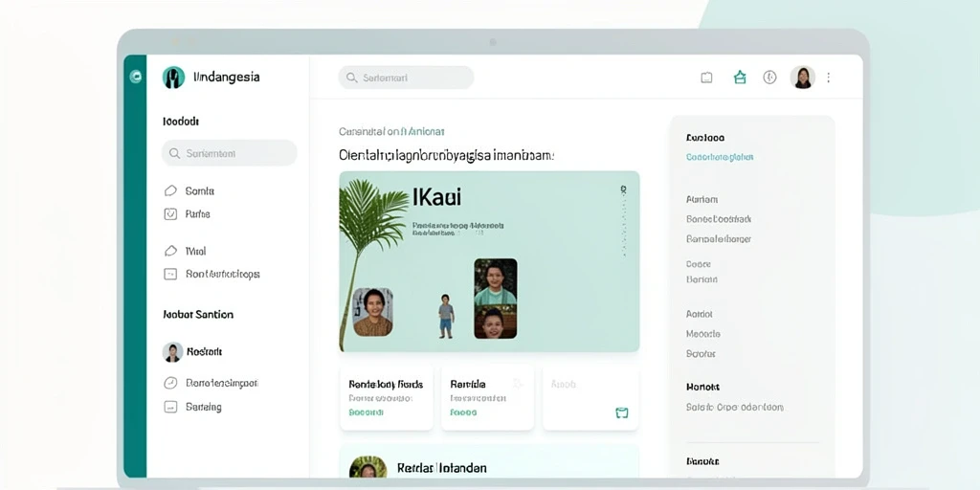Click Salefc Crpoe odantbon in the right panel
This screenshot has height=490, width=980.
pyautogui.click(x=734, y=407)
